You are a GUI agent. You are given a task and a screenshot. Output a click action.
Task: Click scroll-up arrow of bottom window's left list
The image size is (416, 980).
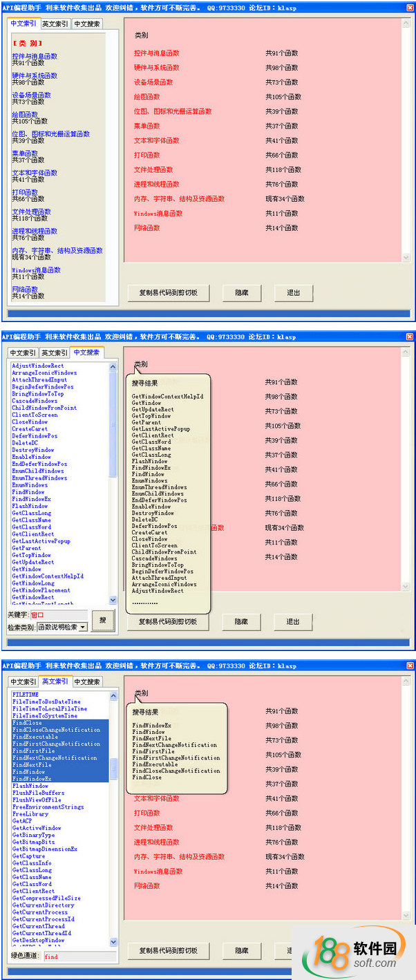113,695
